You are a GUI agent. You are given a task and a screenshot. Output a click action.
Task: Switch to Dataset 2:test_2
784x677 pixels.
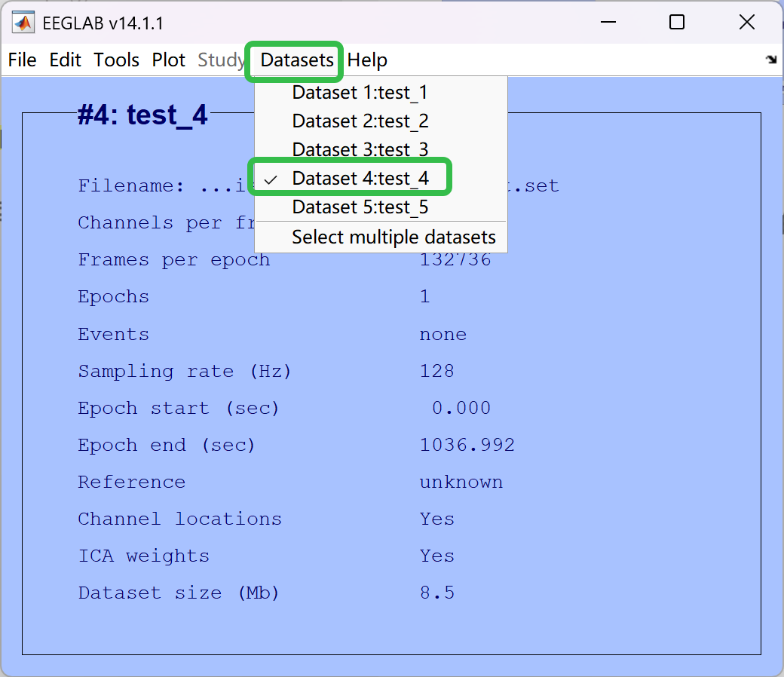click(x=381, y=121)
